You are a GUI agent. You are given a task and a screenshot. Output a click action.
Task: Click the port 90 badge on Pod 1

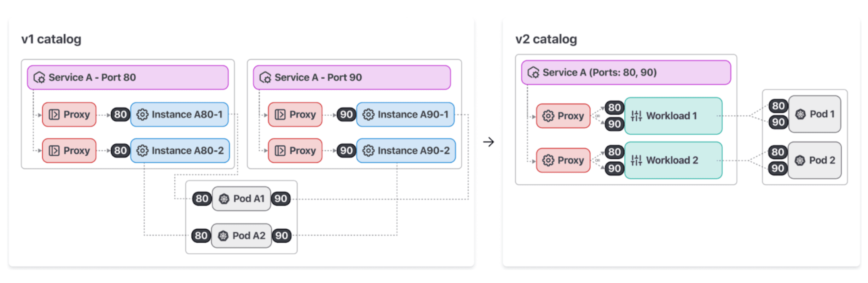778,122
